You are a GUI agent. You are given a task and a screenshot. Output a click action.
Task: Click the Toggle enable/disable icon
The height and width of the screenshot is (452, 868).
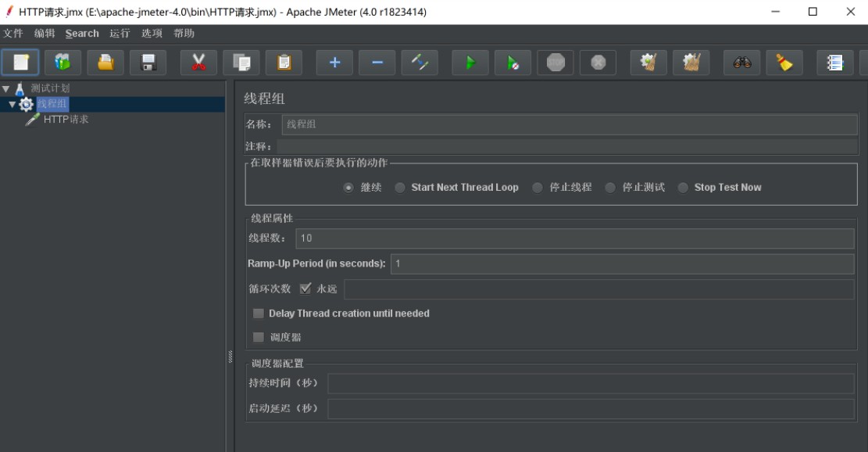[420, 62]
